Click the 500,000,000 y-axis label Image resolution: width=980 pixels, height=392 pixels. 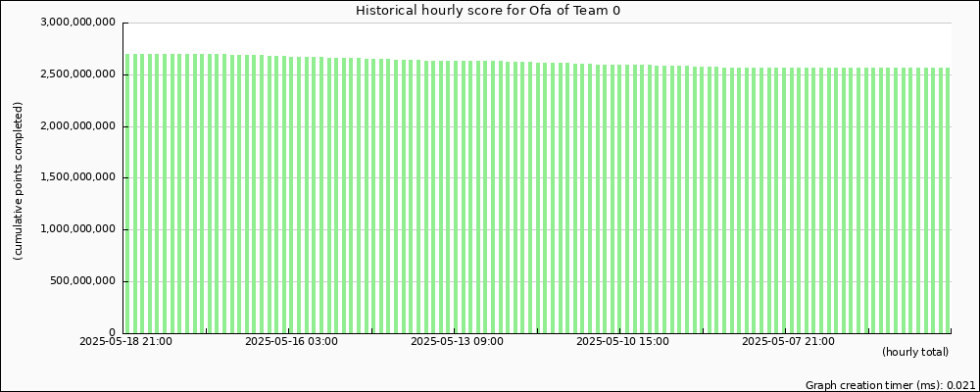(82, 280)
